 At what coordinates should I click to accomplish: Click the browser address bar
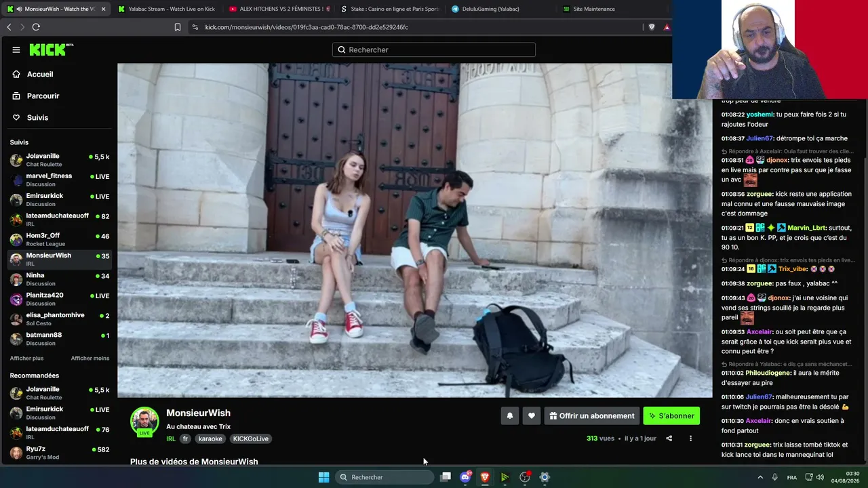pyautogui.click(x=414, y=27)
